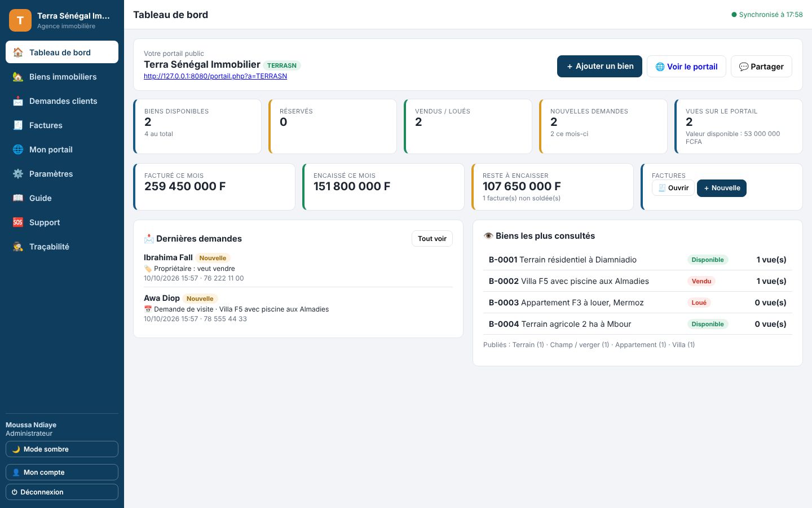The image size is (812, 508).
Task: Navigate to Factures
Action: (x=62, y=125)
